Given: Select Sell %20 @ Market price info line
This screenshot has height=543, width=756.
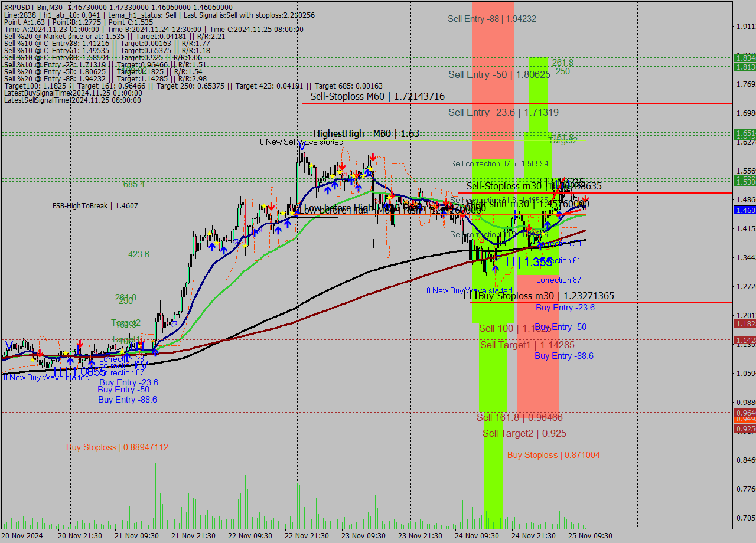Looking at the screenshot, I should (115, 37).
